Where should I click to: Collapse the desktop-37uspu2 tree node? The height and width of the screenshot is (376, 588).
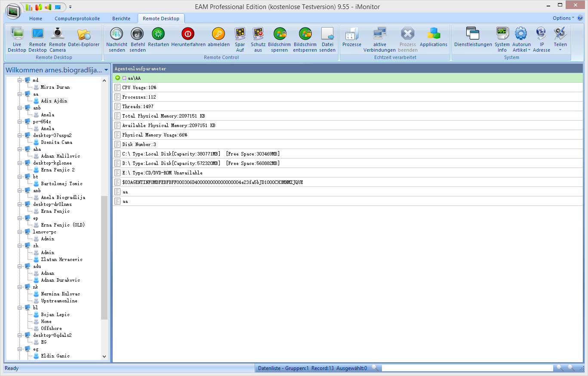(x=19, y=135)
